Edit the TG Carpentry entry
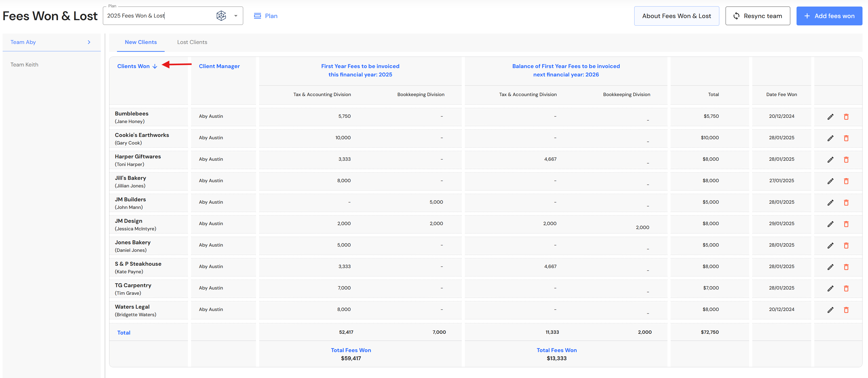The width and height of the screenshot is (868, 378). tap(830, 288)
